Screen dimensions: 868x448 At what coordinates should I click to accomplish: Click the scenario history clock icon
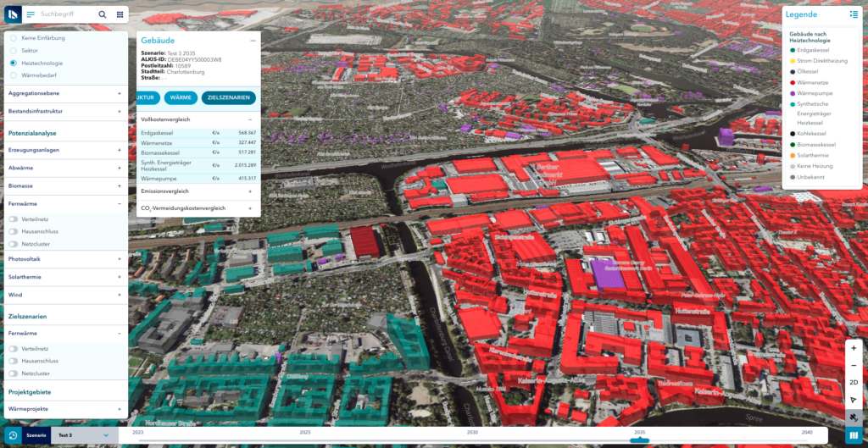[14, 435]
